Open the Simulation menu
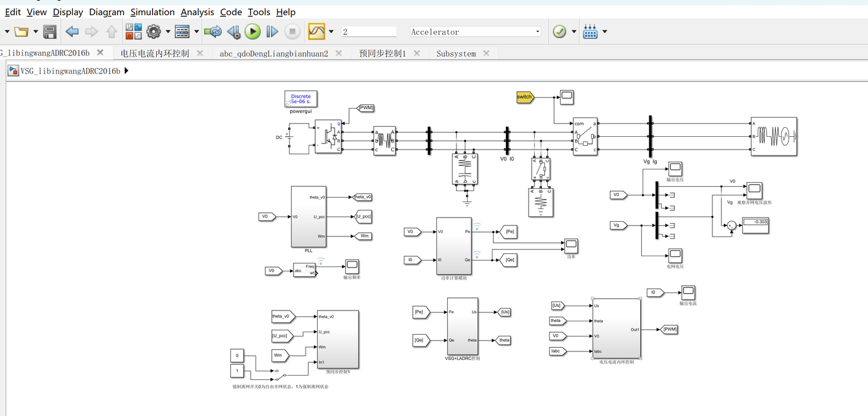Screen dimensions: 868x416 click(153, 12)
